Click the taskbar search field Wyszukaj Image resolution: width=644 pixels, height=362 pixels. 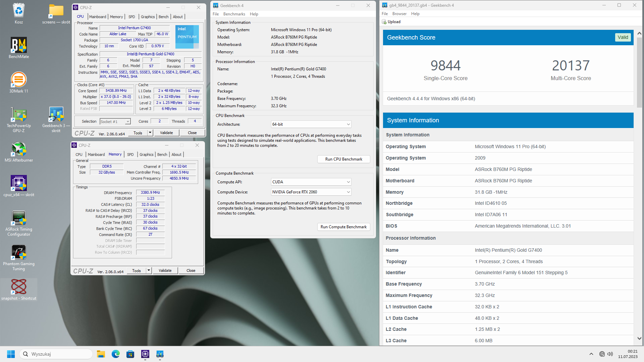[x=56, y=354]
